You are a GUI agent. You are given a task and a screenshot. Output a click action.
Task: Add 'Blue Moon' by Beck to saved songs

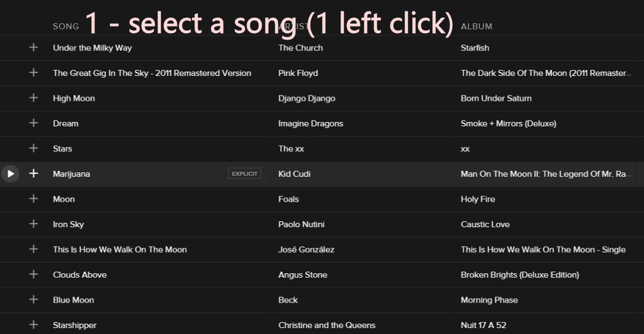point(33,300)
